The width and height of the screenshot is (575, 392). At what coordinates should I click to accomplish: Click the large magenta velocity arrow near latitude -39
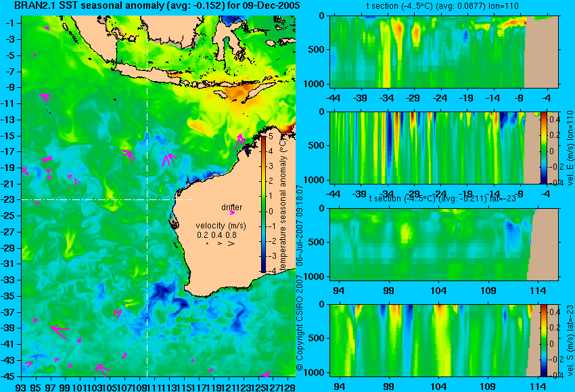60,330
